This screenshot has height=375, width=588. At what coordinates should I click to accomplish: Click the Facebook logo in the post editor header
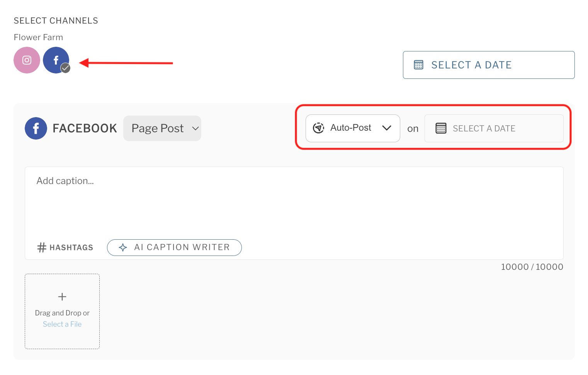click(36, 128)
